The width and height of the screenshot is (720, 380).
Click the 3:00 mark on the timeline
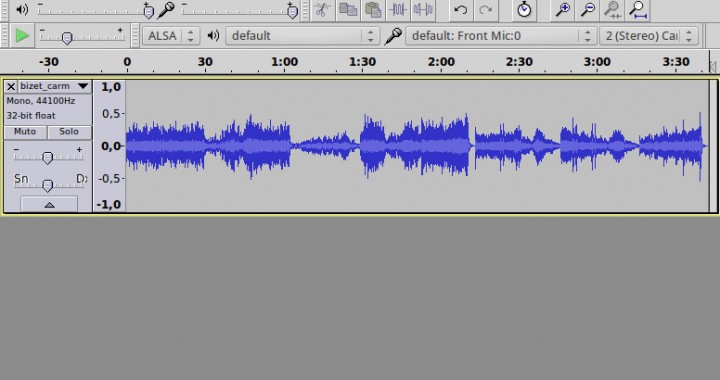pos(597,61)
